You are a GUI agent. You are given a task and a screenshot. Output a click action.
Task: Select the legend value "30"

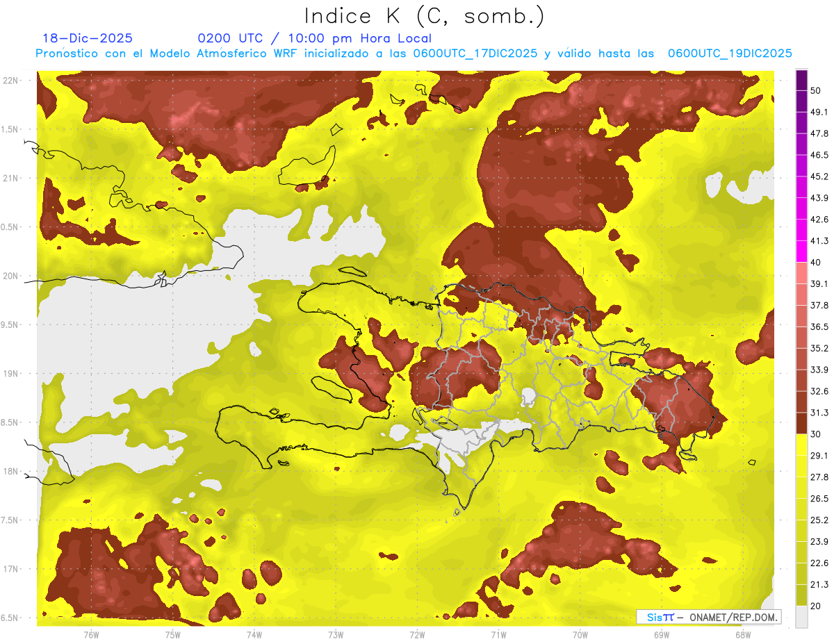pos(817,434)
